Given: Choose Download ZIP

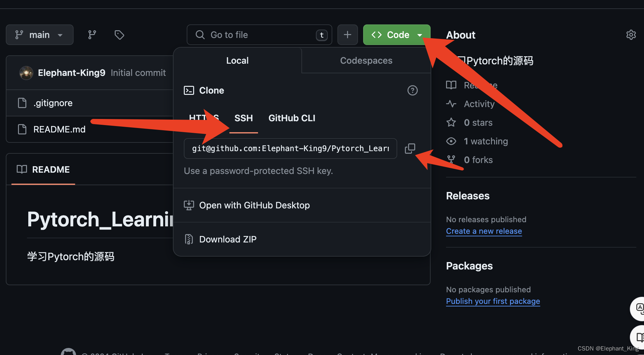Looking at the screenshot, I should pos(302,239).
